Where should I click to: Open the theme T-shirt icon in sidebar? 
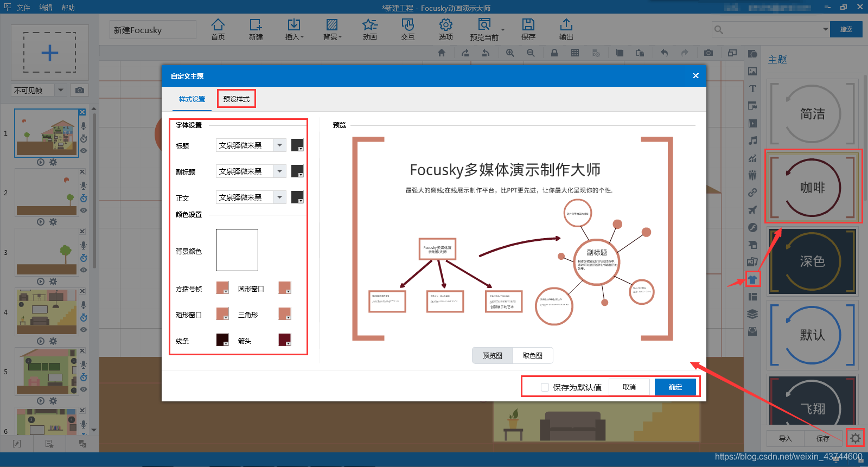tap(752, 279)
